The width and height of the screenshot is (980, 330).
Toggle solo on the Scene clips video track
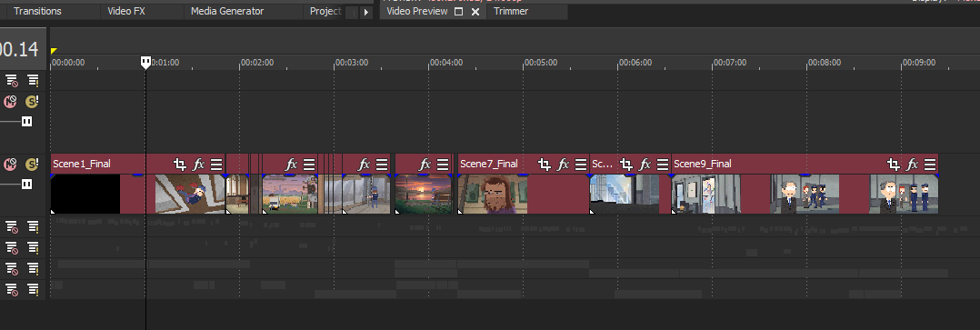pyautogui.click(x=31, y=165)
